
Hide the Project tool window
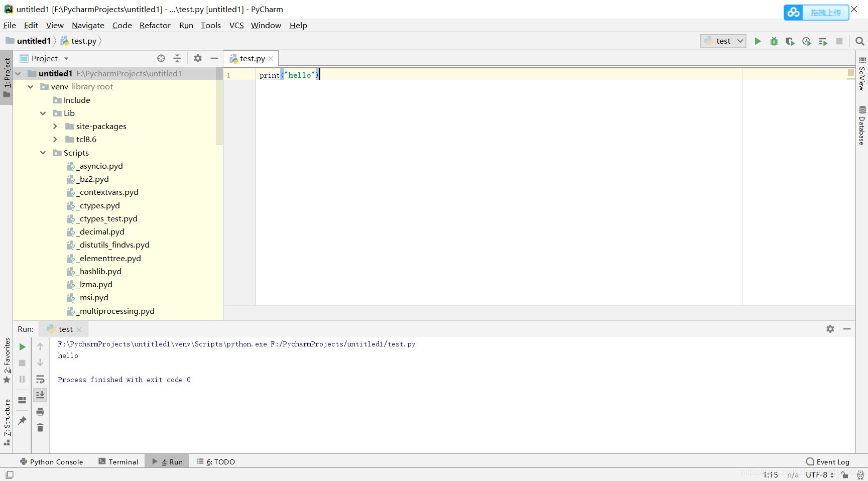214,58
